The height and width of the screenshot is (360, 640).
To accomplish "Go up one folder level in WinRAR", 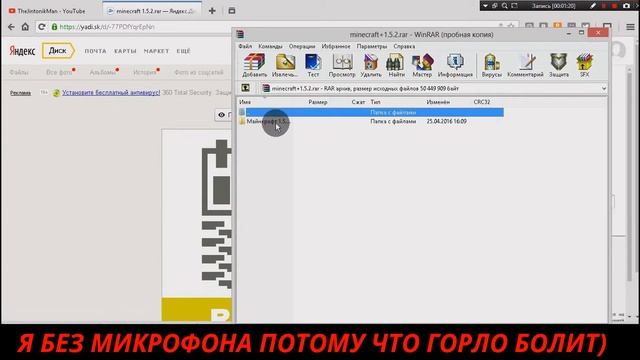I will (245, 88).
